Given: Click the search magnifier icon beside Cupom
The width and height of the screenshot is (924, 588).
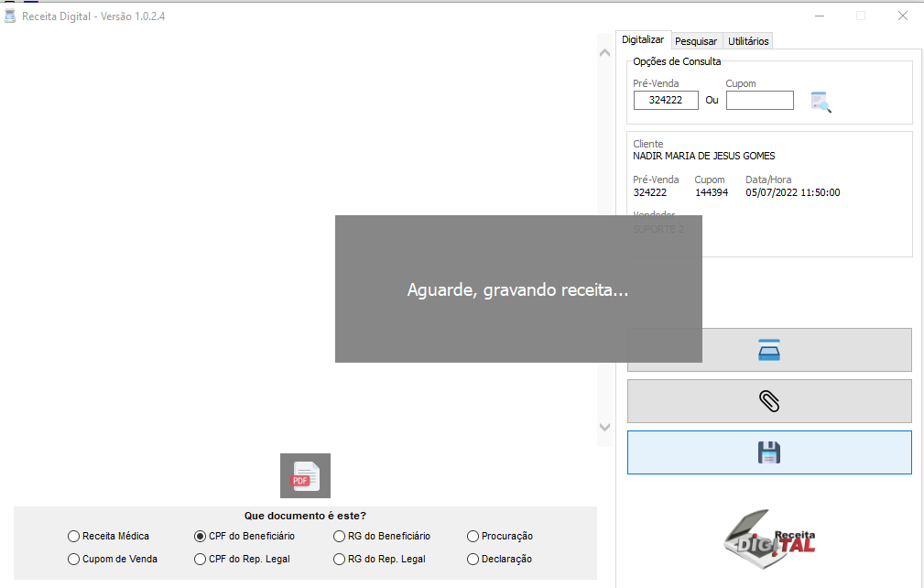Looking at the screenshot, I should tap(821, 102).
